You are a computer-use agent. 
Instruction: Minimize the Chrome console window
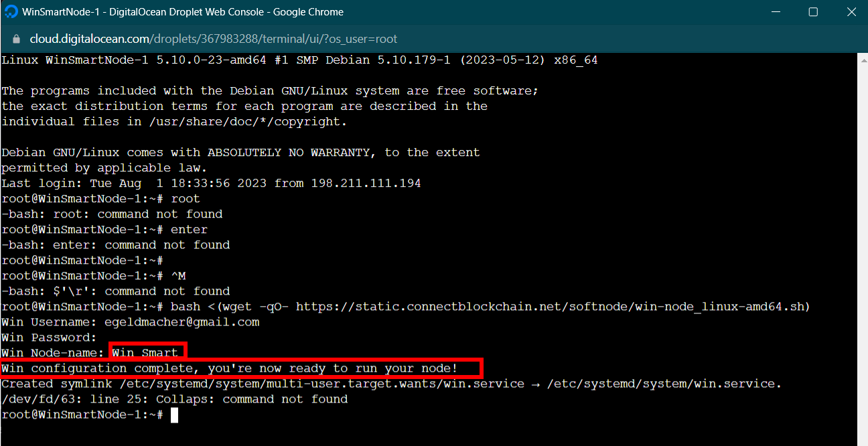(776, 12)
